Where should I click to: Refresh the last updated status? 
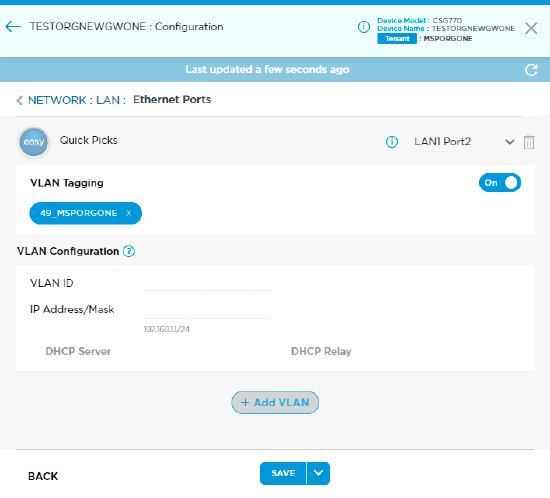point(531,70)
